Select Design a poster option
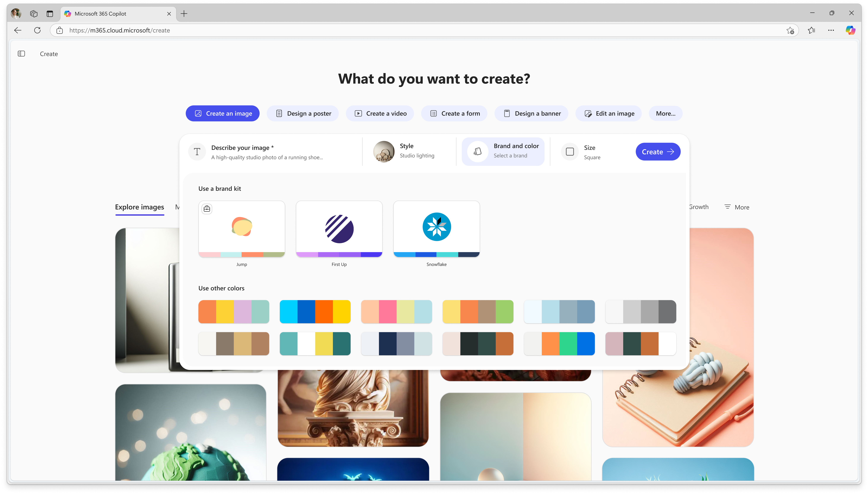Screen dimensions: 868x494 click(x=303, y=113)
